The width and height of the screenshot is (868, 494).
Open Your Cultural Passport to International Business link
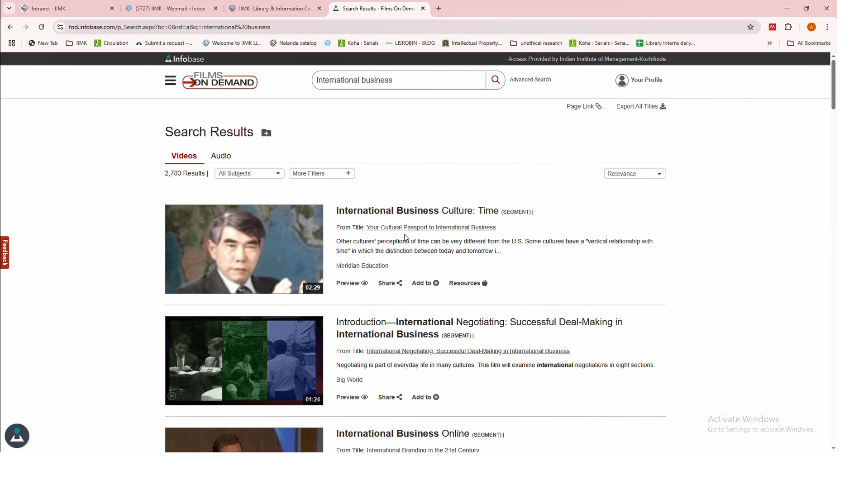point(431,228)
